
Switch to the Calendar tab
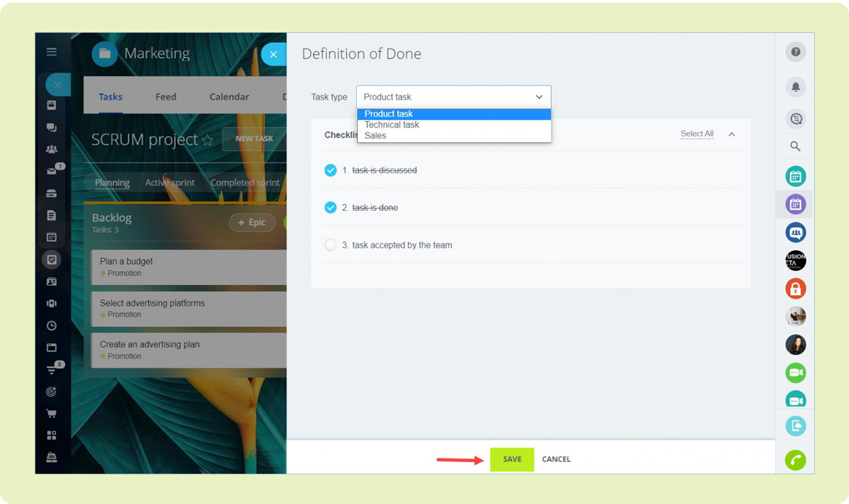[229, 97]
